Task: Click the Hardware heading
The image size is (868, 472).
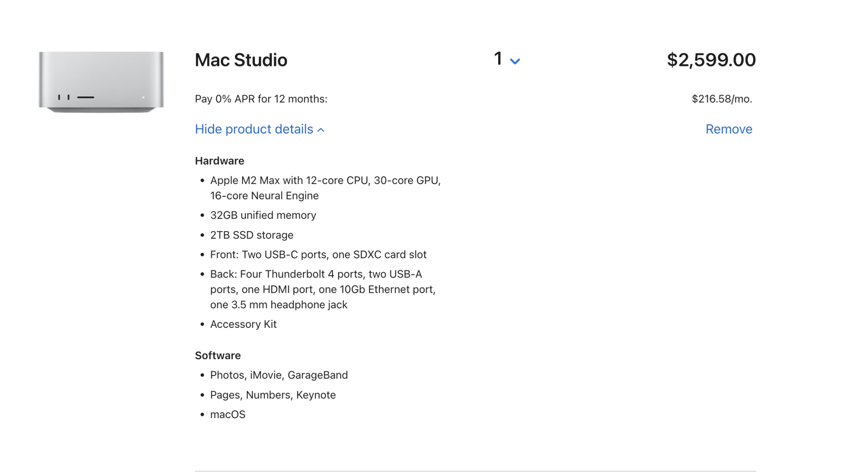Action: tap(220, 161)
